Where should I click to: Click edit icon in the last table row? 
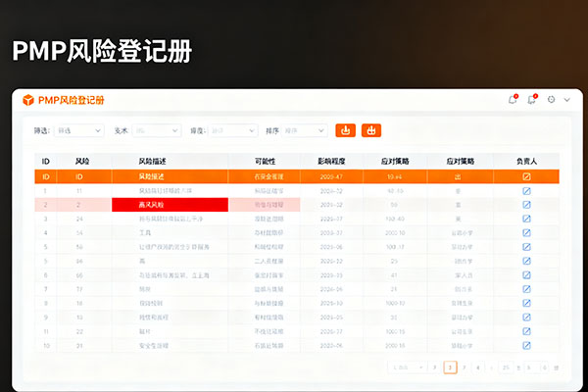(526, 346)
